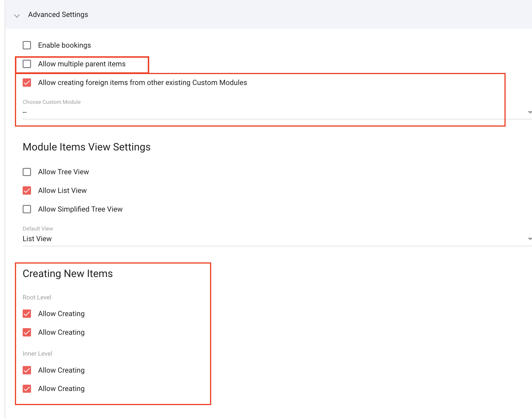Untick the Allow List View checkbox
532x418 pixels.
click(27, 191)
